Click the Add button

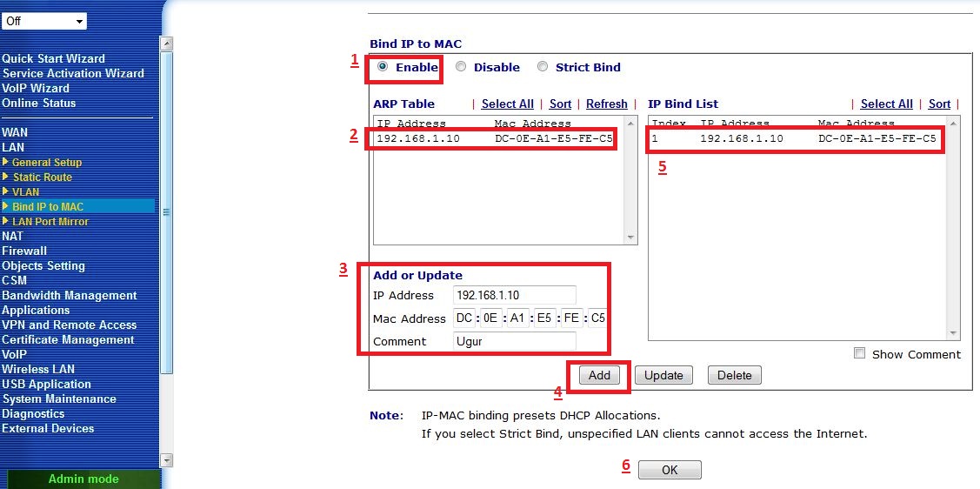point(599,376)
